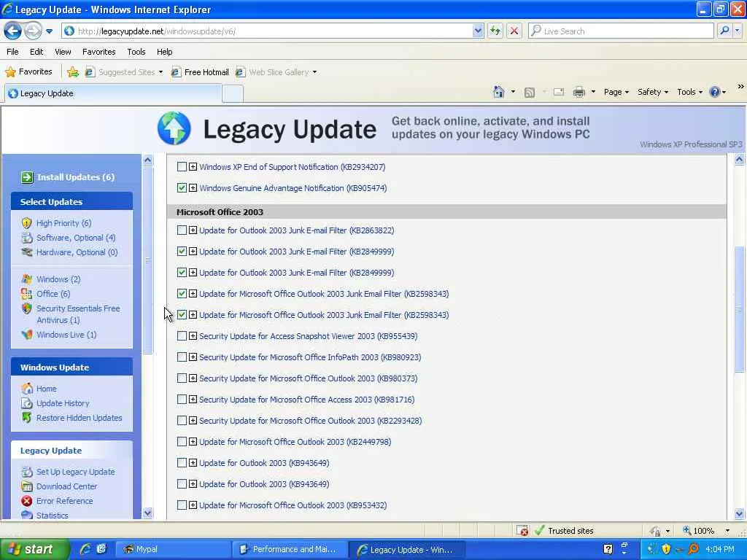Click the Restore Hidden Updates icon
Screen dimensions: 747x560
pos(27,418)
